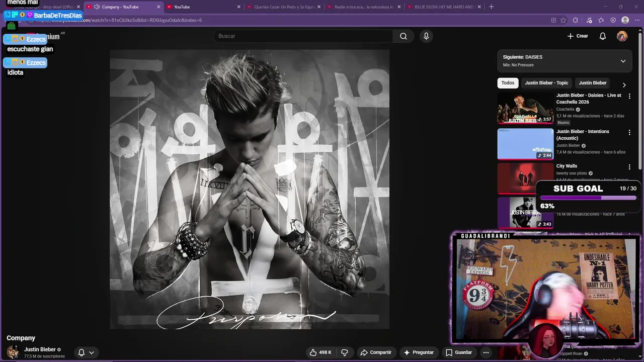
Task: Close the Nadie entra aca tab
Action: click(x=398, y=7)
